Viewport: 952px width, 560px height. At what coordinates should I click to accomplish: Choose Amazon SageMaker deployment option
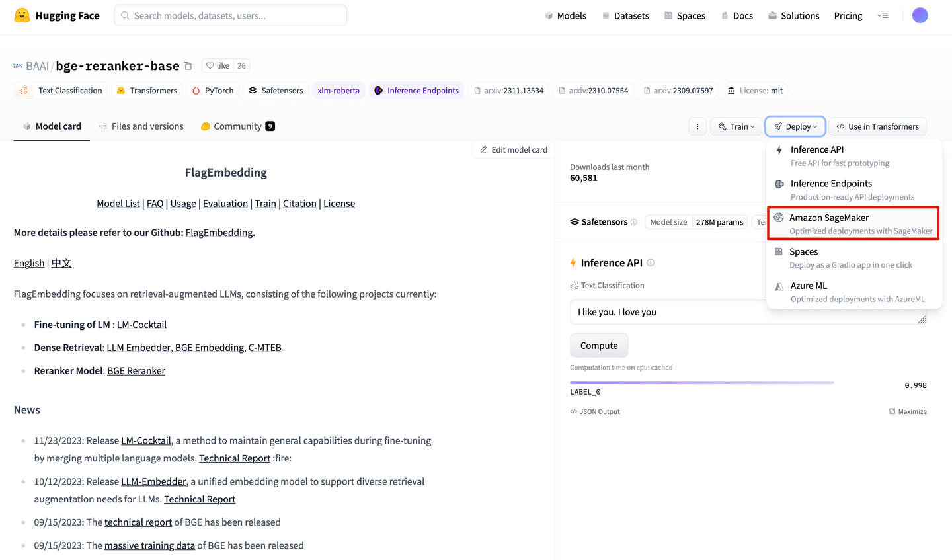tap(853, 223)
